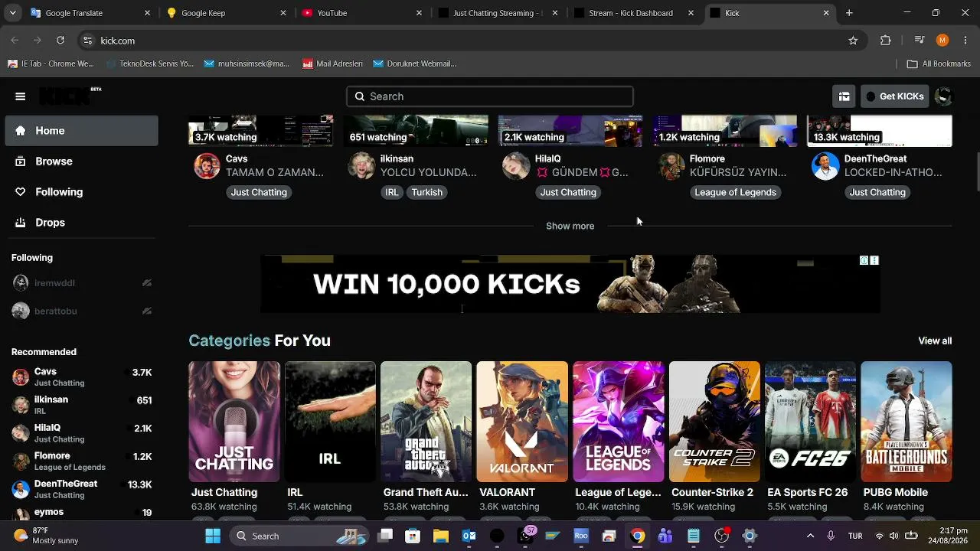Open the PUBG Mobile category thumbnail

[x=906, y=422]
